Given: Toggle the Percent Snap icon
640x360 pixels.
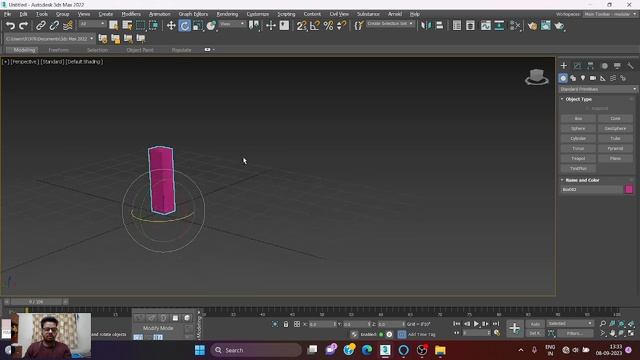Looking at the screenshot, I should coord(328,26).
